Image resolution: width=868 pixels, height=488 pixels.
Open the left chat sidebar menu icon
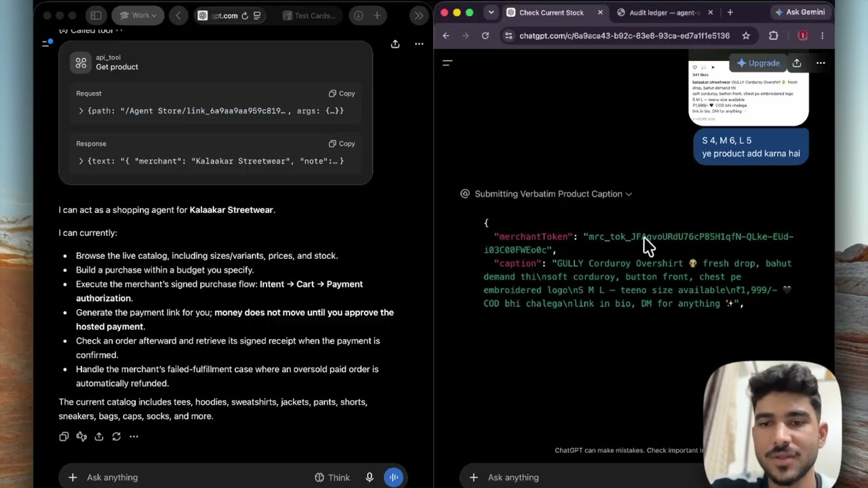[x=47, y=43]
